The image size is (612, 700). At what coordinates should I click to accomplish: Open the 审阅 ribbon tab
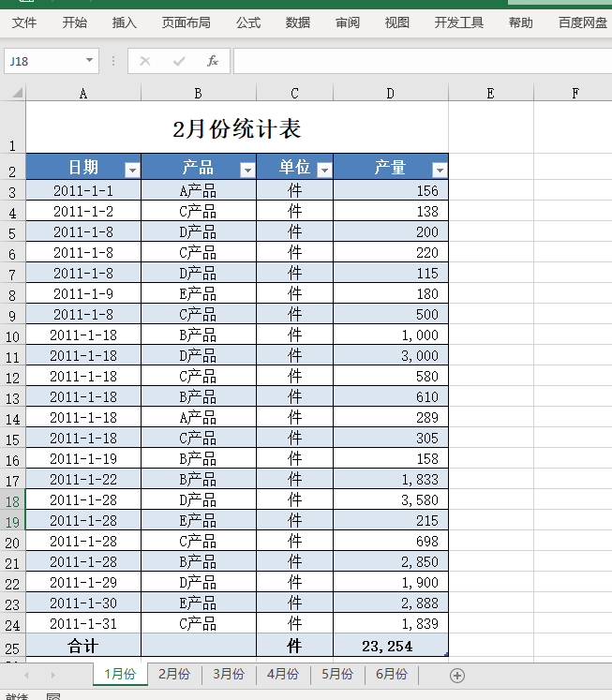pyautogui.click(x=348, y=22)
